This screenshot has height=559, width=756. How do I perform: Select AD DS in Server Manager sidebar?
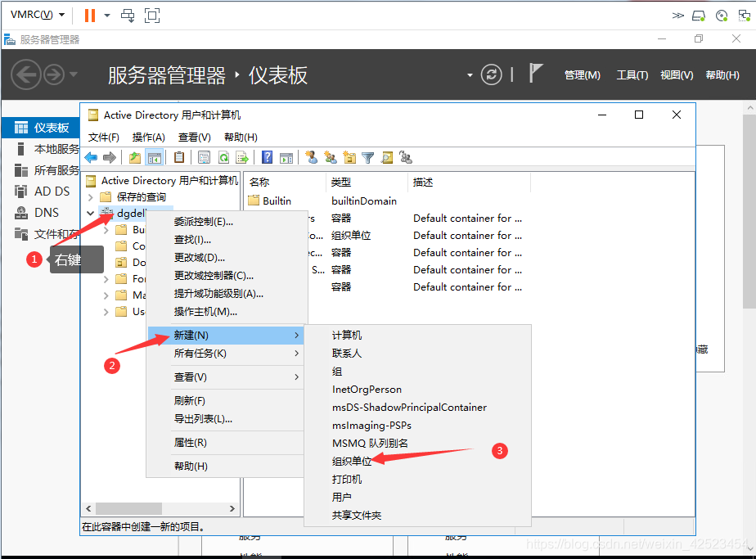click(x=41, y=192)
